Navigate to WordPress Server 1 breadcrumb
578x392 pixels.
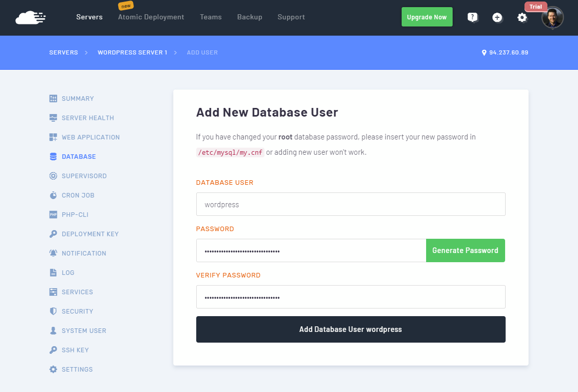(x=133, y=52)
